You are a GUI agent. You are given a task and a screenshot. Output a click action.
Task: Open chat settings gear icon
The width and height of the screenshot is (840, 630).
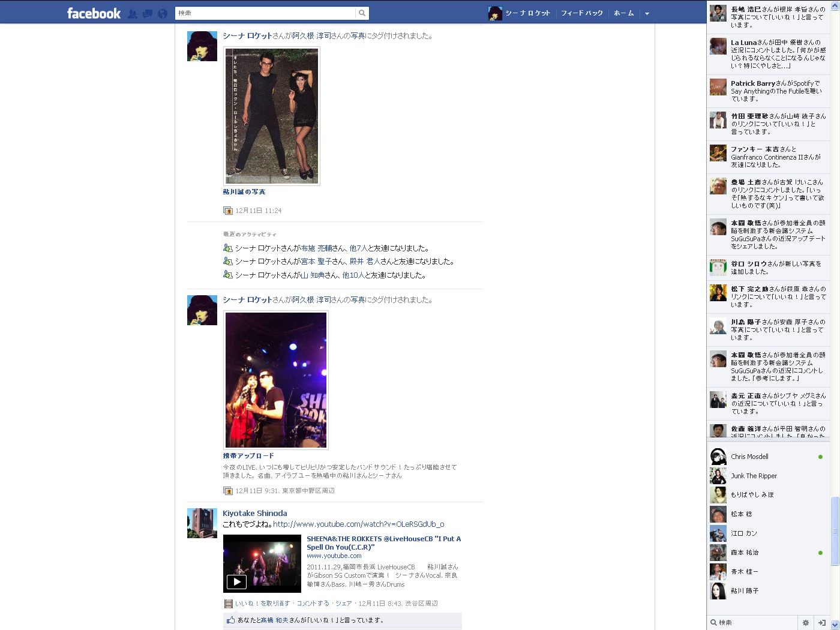coord(806,623)
